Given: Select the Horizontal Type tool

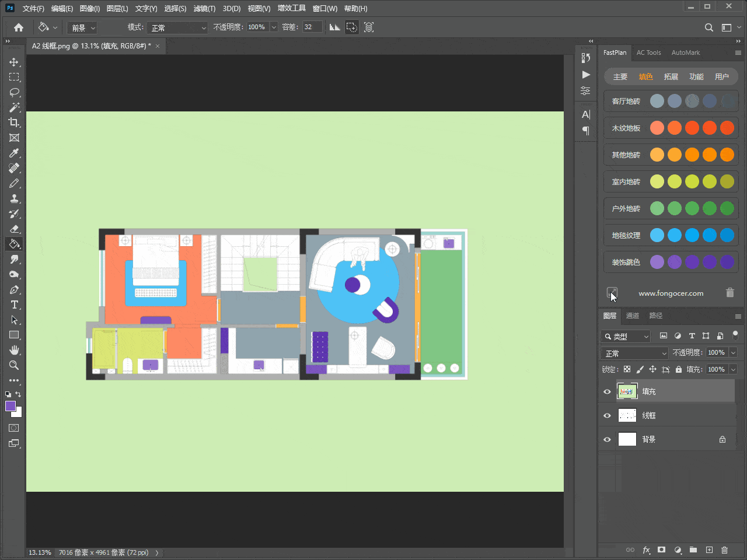Looking at the screenshot, I should point(14,304).
